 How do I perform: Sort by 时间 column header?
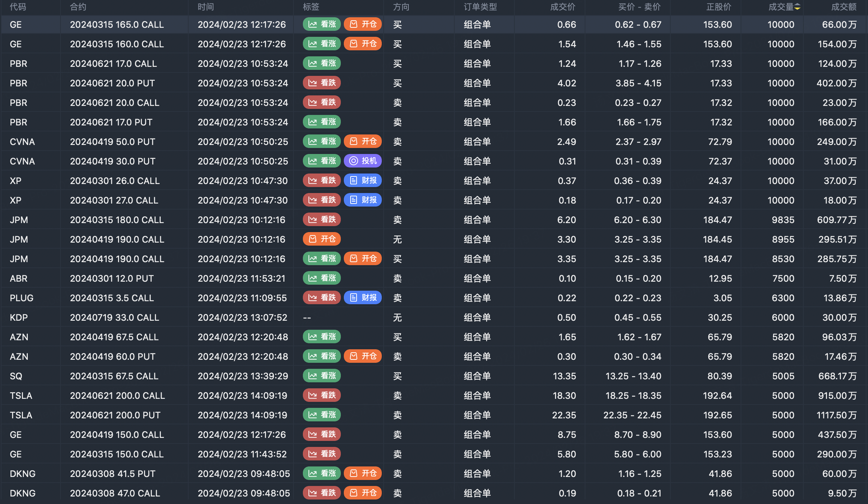[x=206, y=7]
